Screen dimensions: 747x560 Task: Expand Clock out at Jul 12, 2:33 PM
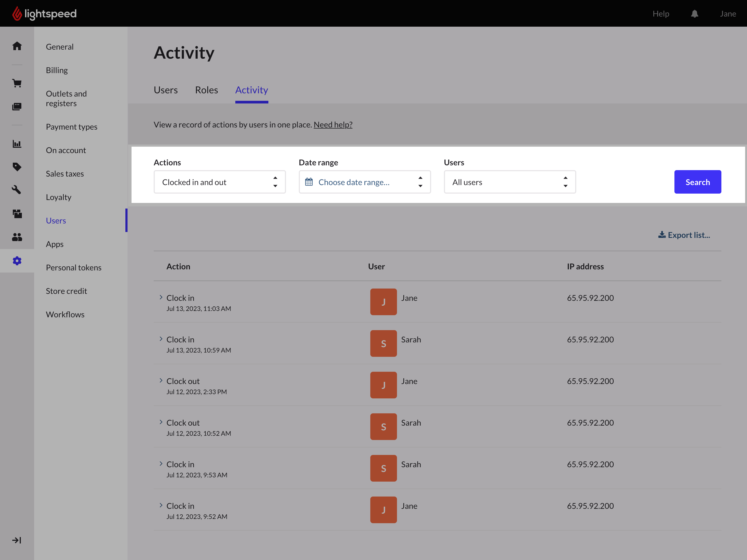(x=161, y=381)
